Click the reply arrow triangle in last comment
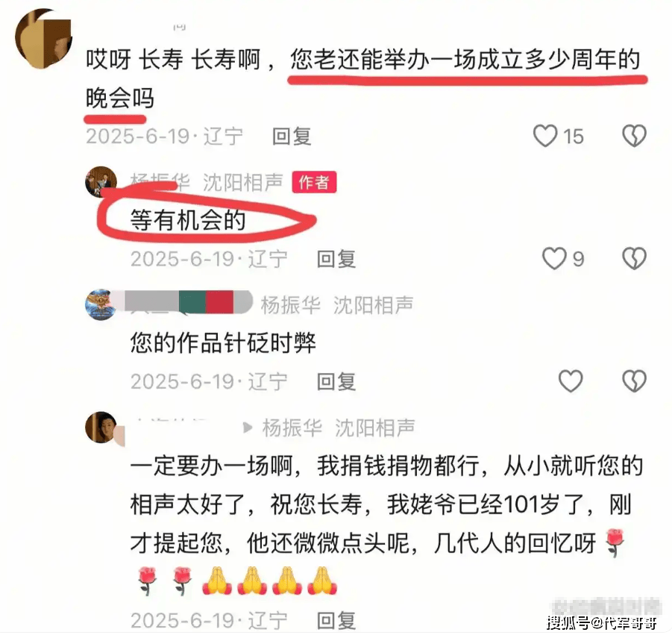The width and height of the screenshot is (672, 638). tap(248, 428)
